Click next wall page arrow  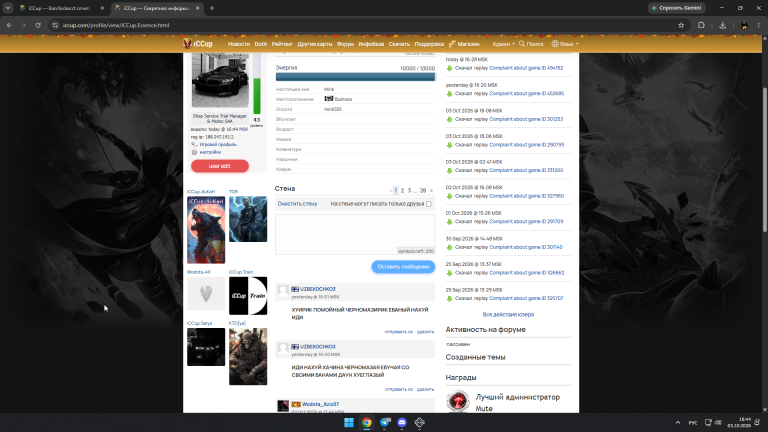[432, 191]
